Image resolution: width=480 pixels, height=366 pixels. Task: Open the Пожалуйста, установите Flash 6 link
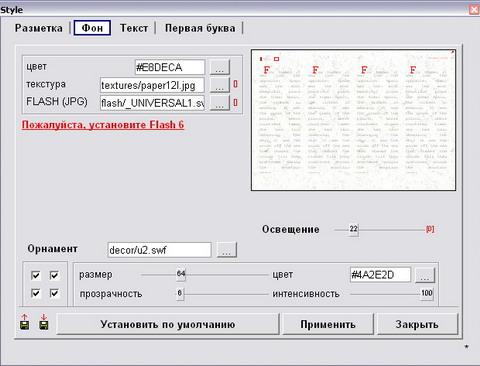(103, 125)
